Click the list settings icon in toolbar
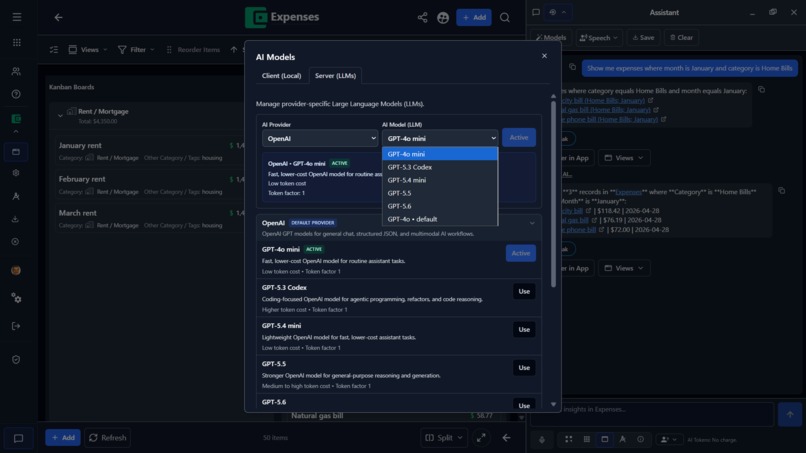Image resolution: width=806 pixels, height=453 pixels. [54, 50]
